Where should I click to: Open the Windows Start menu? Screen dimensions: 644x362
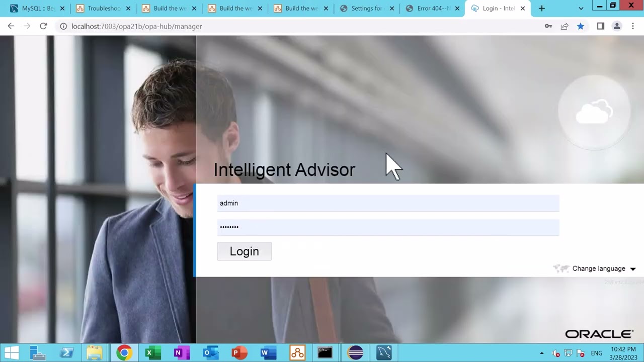12,353
